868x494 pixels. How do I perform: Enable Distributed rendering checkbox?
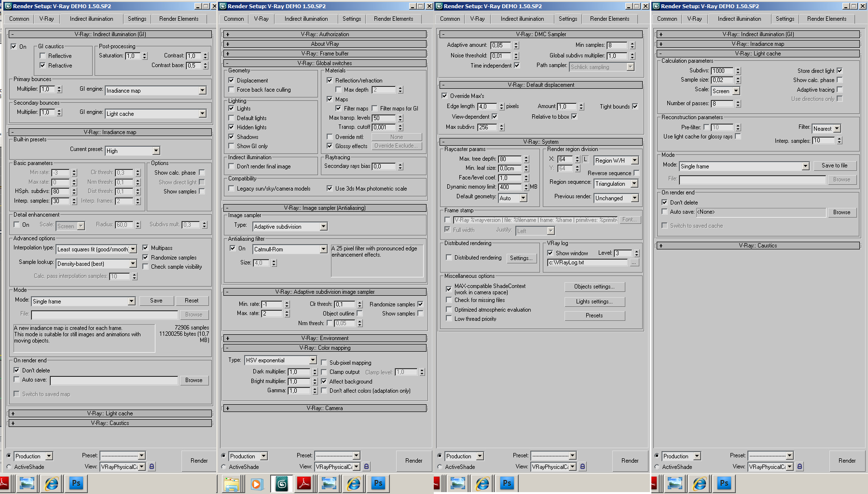[449, 258]
